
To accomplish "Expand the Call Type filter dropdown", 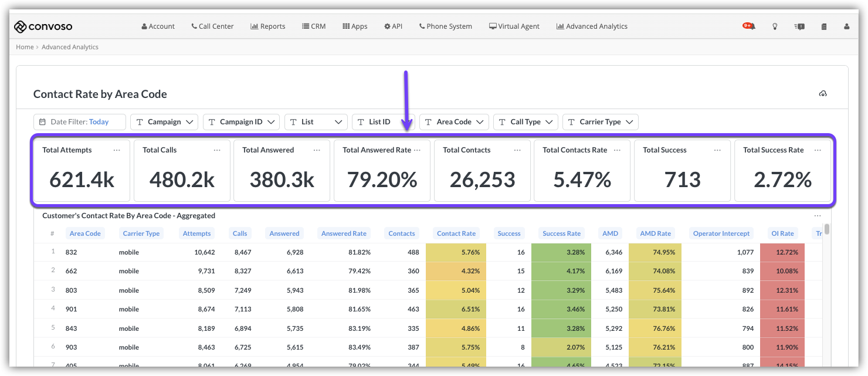I will [525, 122].
